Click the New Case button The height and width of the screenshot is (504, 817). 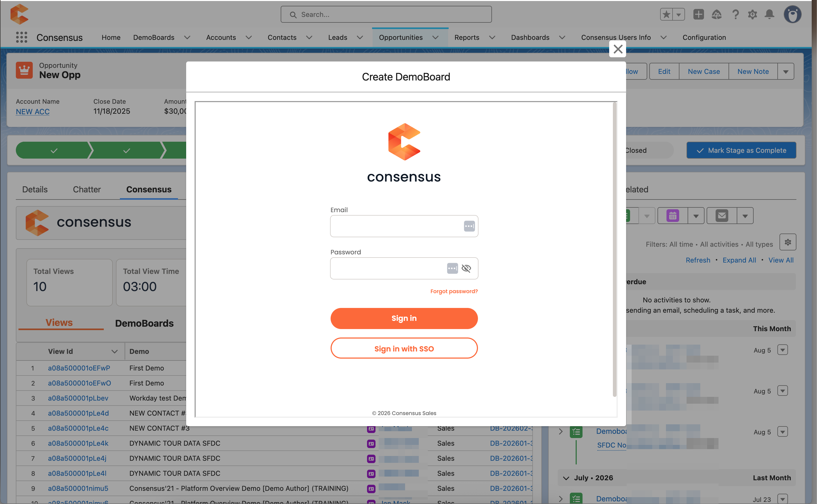[704, 71]
